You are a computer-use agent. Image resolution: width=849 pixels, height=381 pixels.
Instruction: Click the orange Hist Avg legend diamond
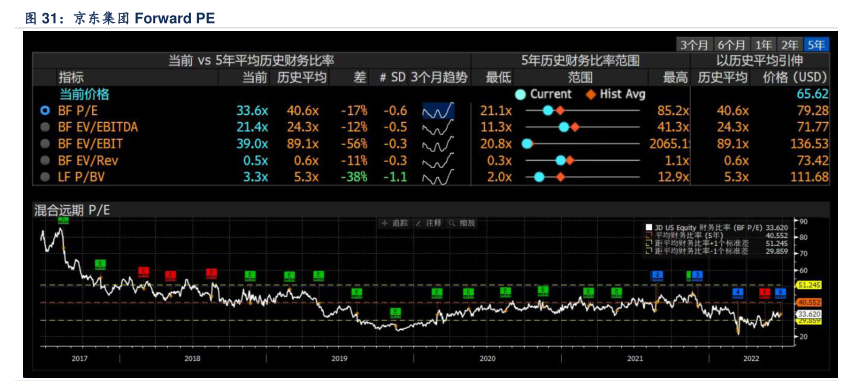pyautogui.click(x=590, y=94)
